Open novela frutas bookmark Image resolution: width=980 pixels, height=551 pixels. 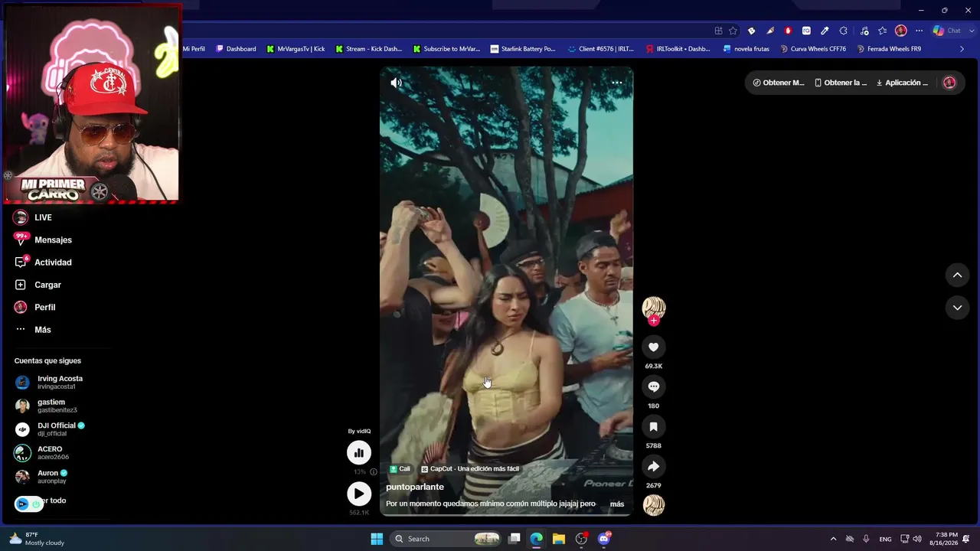tap(746, 49)
